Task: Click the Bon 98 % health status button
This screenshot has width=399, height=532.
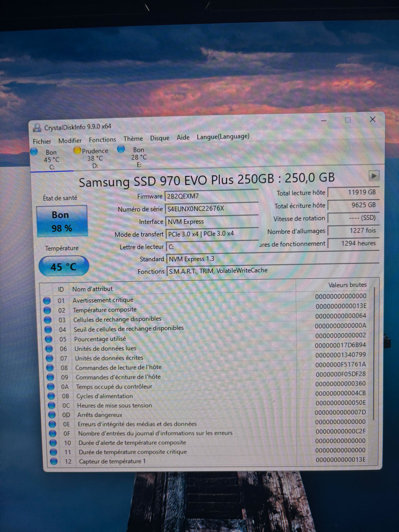Action: click(62, 221)
